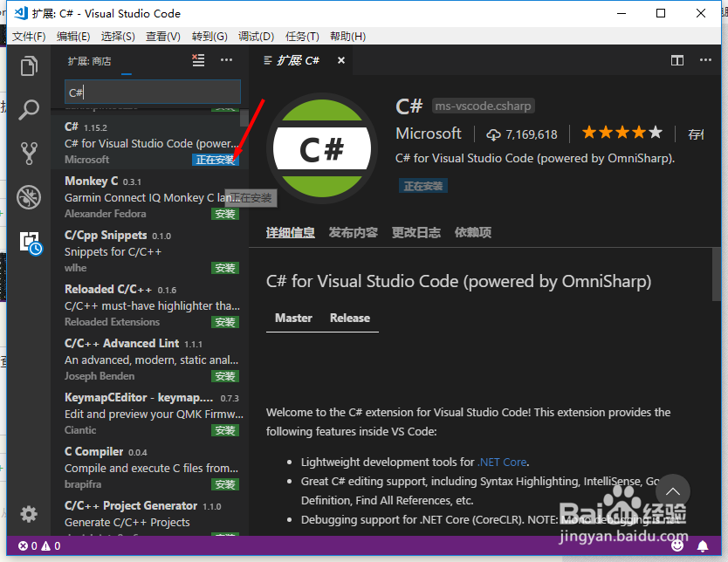Open the Search view in activity bar
The height and width of the screenshot is (562, 728).
pos(29,110)
